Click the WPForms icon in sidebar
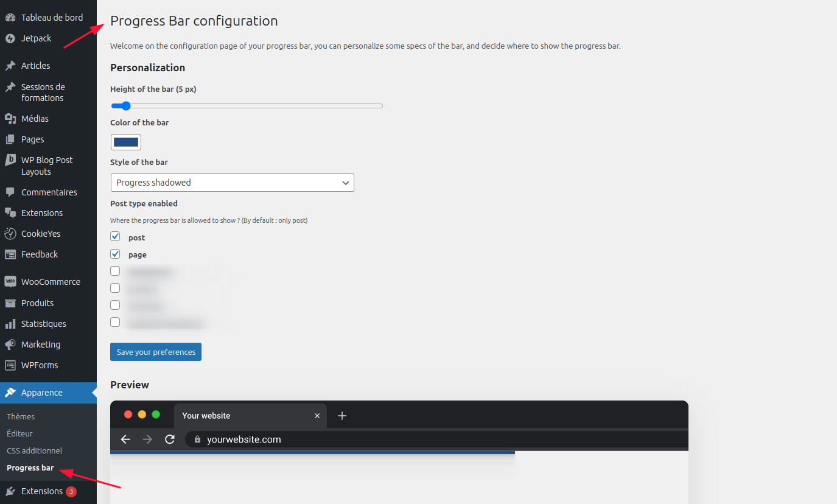 click(10, 365)
